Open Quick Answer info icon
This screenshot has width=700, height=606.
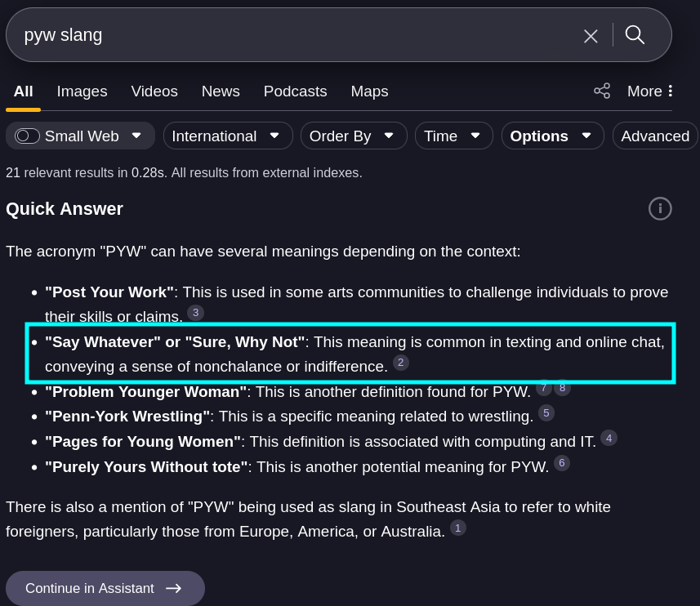tap(660, 209)
